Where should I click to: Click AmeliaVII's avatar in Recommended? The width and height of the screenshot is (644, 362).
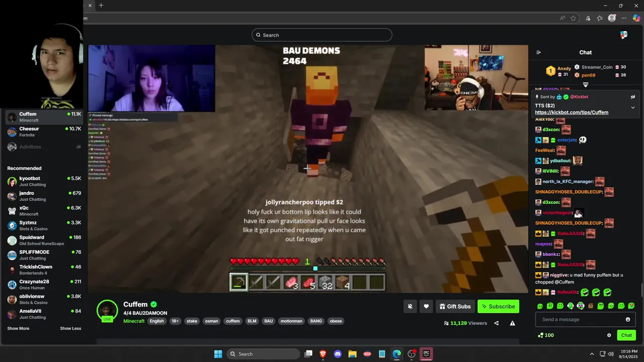pos(12,314)
